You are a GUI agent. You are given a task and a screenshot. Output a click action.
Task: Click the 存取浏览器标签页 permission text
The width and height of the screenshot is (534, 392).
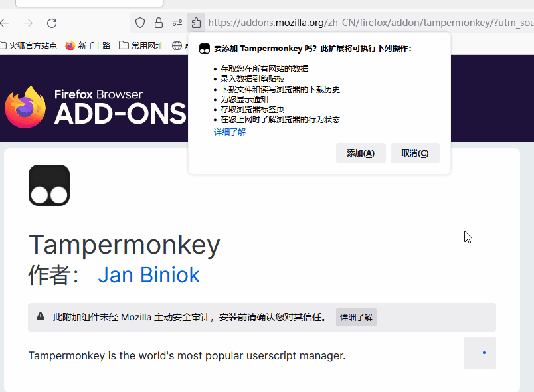click(252, 110)
